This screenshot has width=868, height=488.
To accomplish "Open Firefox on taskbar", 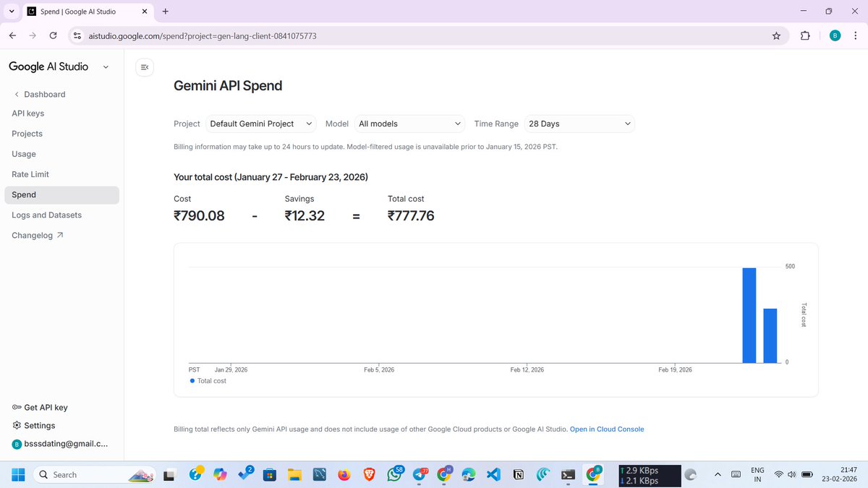I will [344, 475].
